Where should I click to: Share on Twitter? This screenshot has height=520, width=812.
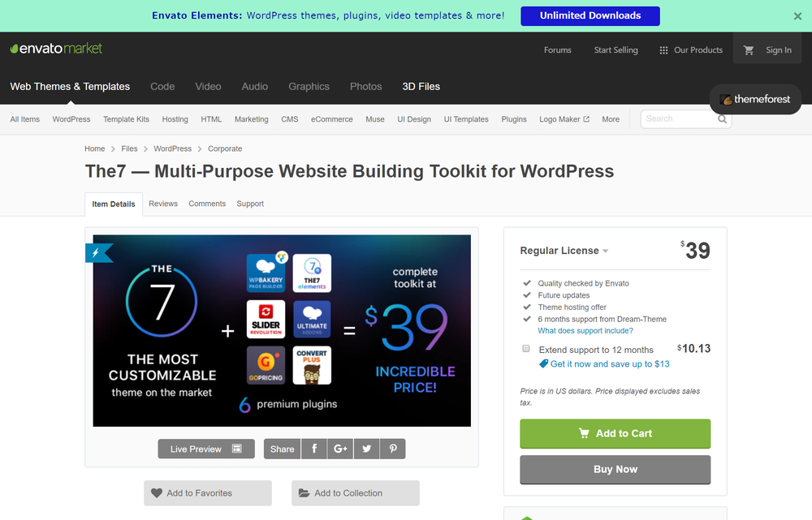[x=367, y=449]
